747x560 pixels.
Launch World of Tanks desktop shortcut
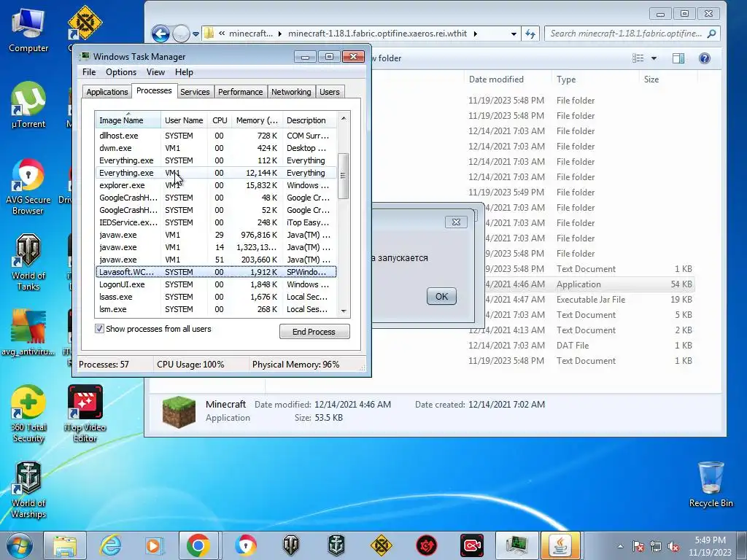click(28, 262)
